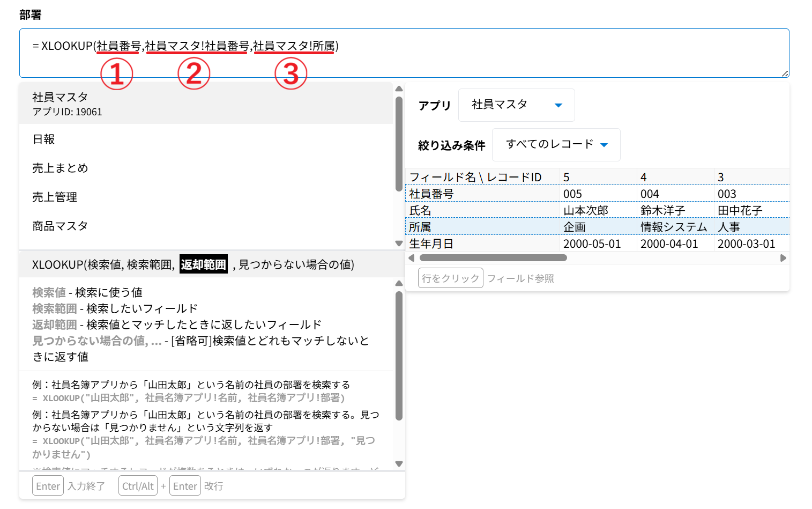This screenshot has height=509, width=812.
Task: Click the table scroll right arrow
Action: click(783, 258)
